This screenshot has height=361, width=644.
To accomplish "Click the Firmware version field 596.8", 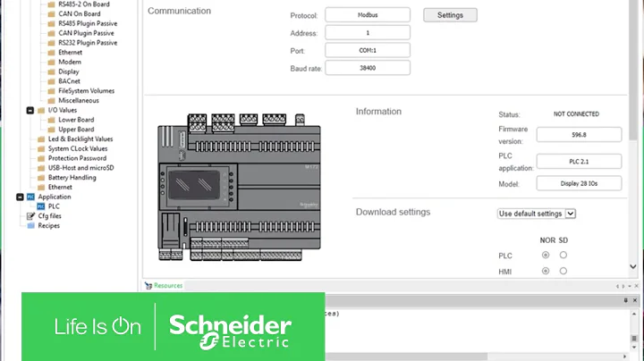I will pos(579,135).
